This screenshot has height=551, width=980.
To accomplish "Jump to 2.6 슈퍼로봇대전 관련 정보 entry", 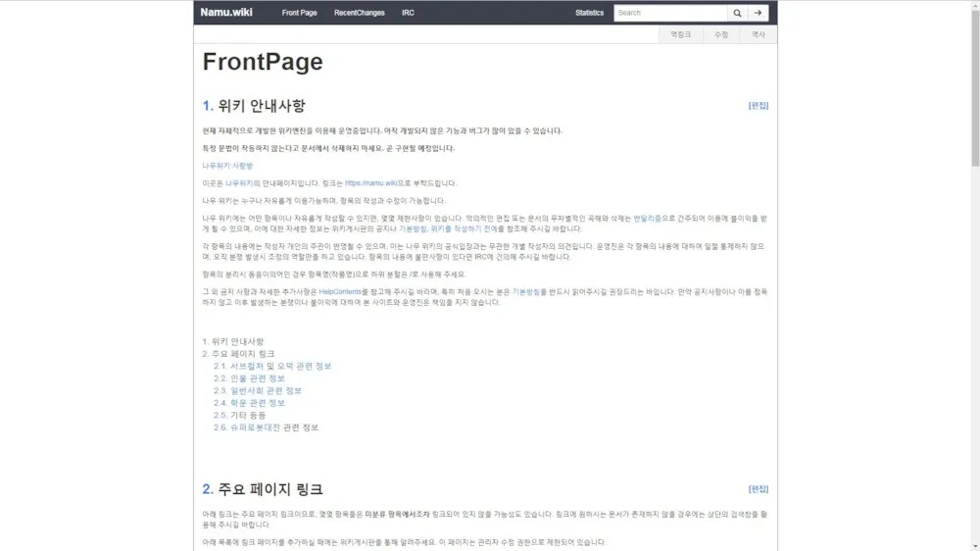I will 266,427.
